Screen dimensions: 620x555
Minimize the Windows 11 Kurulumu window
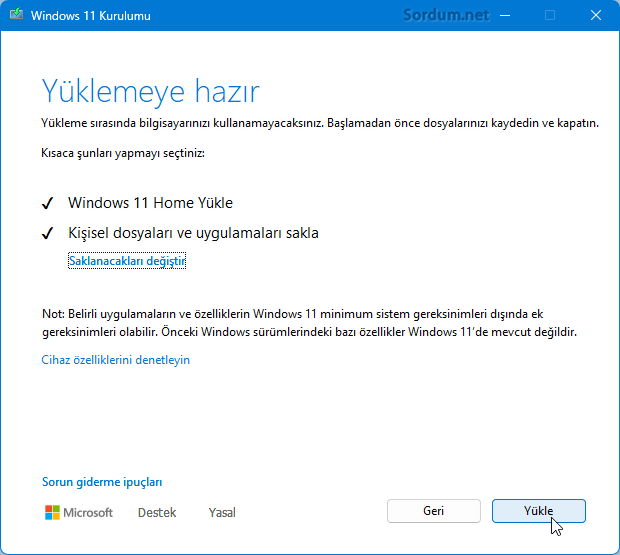[x=505, y=15]
